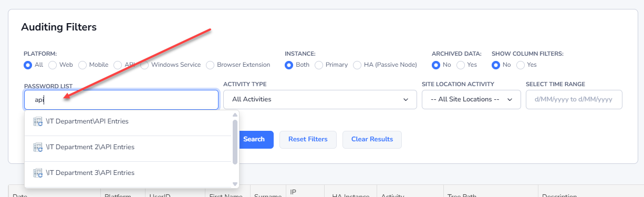
Task: Click the Select Time Range date field
Action: pyautogui.click(x=574, y=99)
